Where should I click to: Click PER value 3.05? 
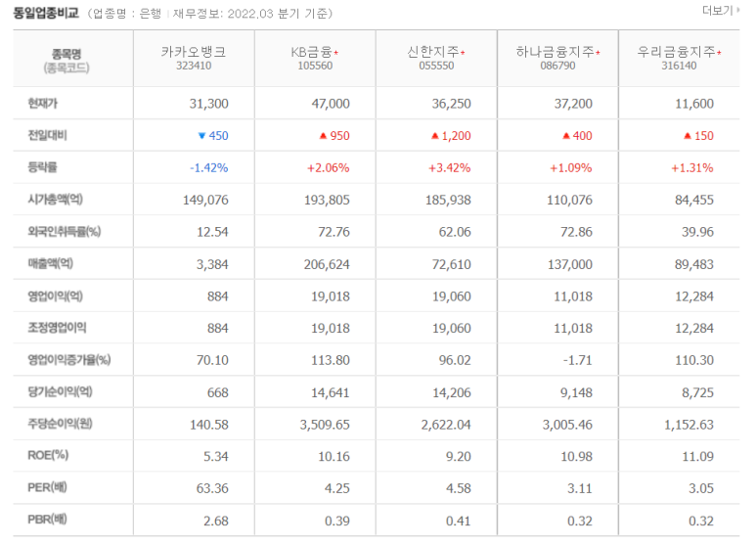point(701,488)
